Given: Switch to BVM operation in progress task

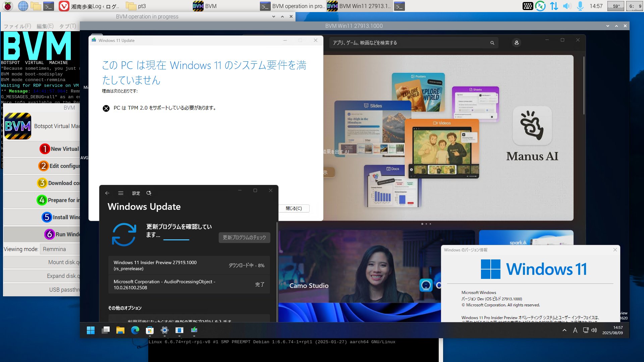Looking at the screenshot, I should pos(292,6).
